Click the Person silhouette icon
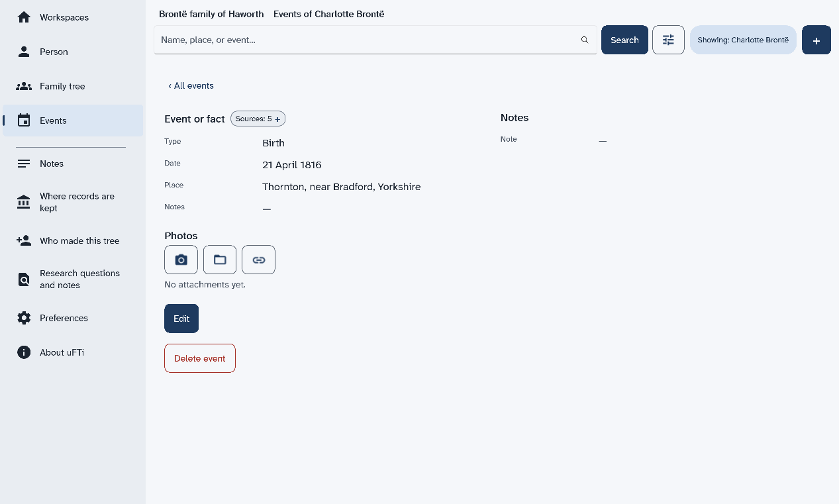This screenshot has height=504, width=839. 24,52
